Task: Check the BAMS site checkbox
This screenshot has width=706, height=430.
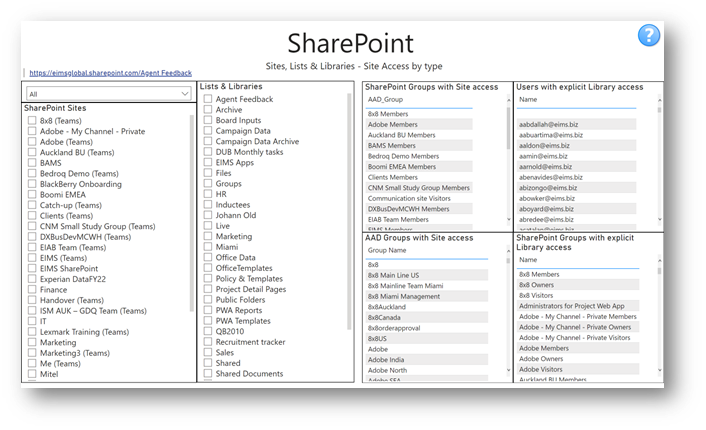Action: 32,163
